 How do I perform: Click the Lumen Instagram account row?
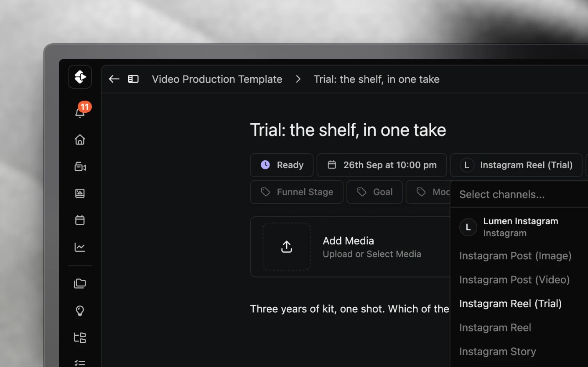pos(519,227)
